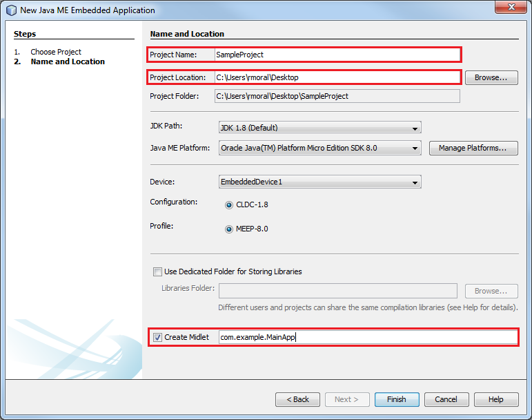
Task: Click into the Project Location field
Action: [337, 77]
